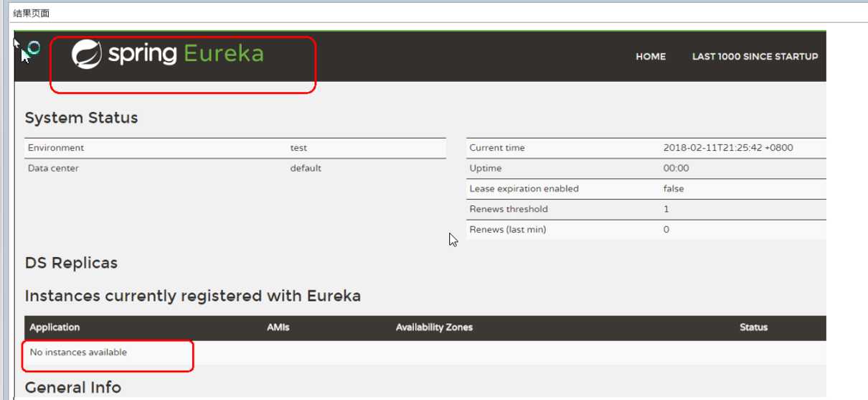Click the 'test' environment value

(x=298, y=148)
